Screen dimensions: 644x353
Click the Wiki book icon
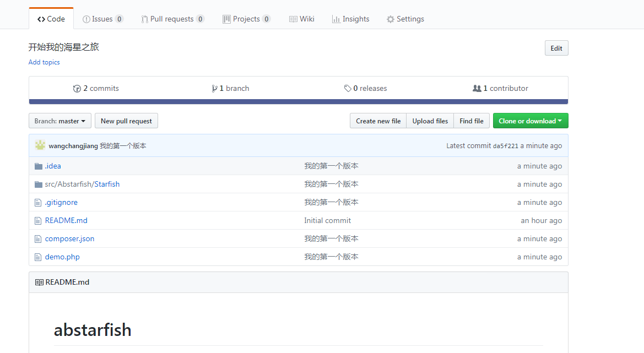293,19
